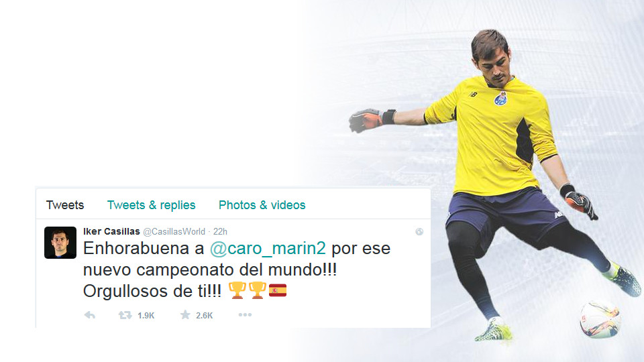
Task: Click the first trophy emoji
Action: pos(237,290)
